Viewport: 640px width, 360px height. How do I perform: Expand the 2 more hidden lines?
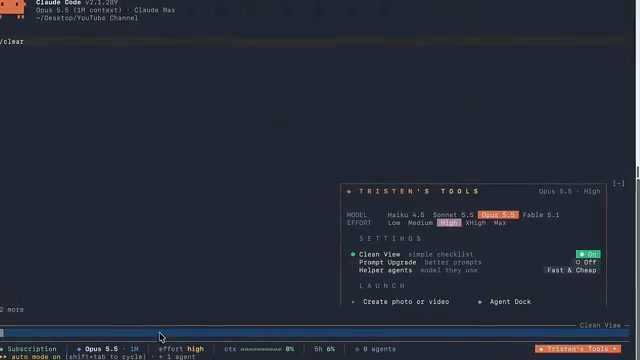(x=12, y=309)
